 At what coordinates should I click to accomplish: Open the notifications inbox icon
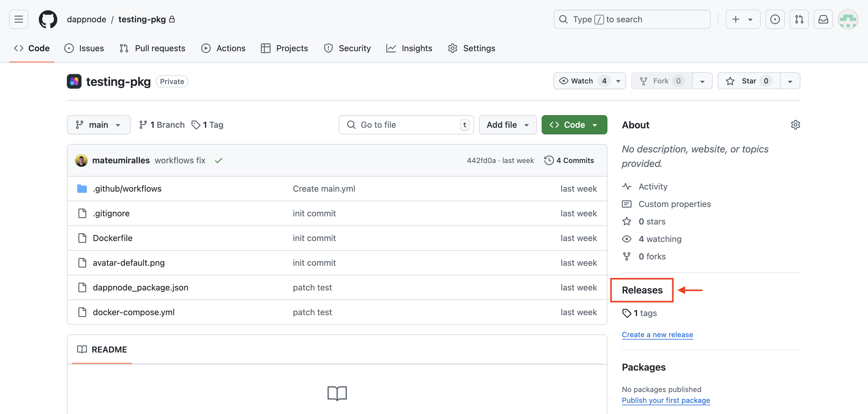pos(823,19)
